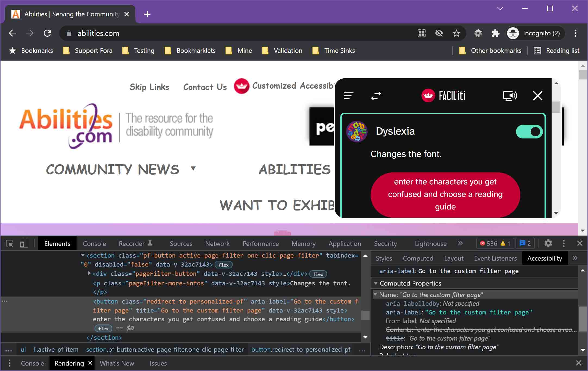
Task: Open DevTools settings gear
Action: point(548,243)
